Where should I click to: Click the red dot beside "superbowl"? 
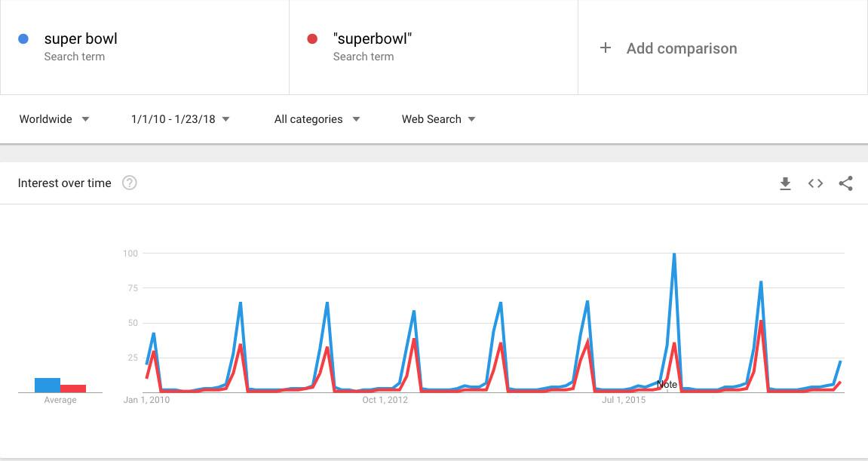[312, 38]
